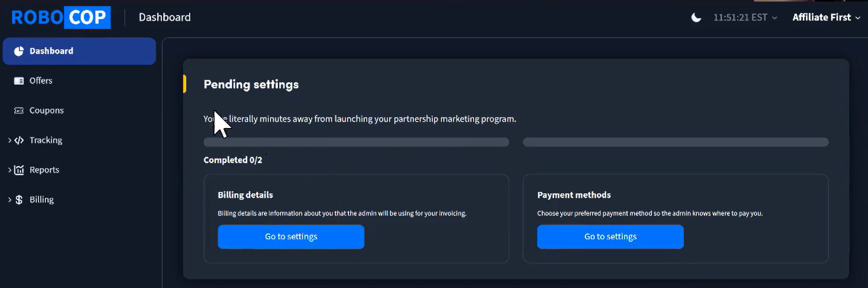Screen dimensions: 868x288
Task: Click the Coupons ticket icon
Action: tap(19, 111)
